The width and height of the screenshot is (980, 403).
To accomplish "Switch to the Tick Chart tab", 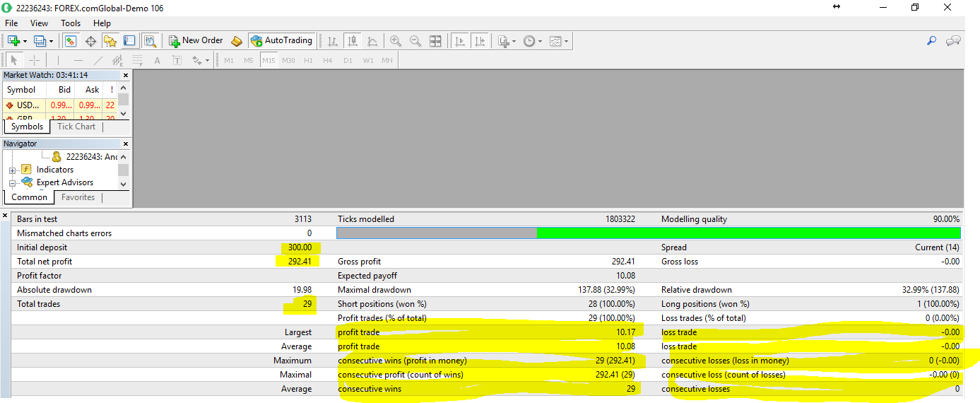I will [76, 127].
